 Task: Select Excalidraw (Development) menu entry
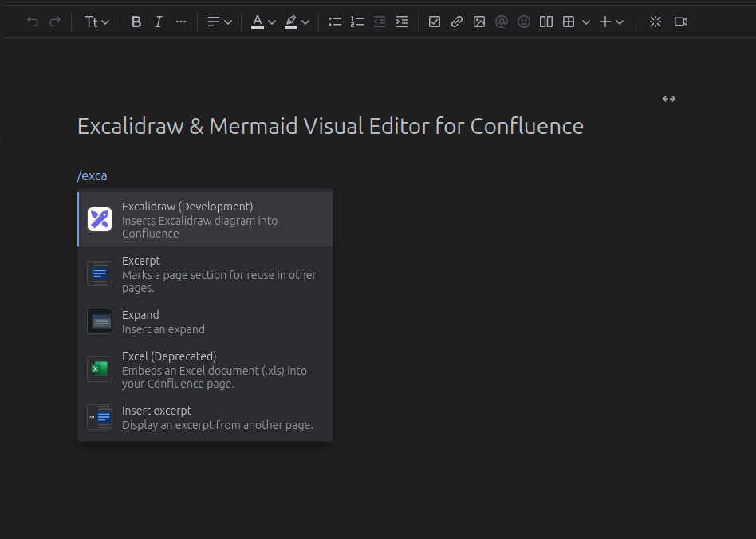pyautogui.click(x=206, y=219)
